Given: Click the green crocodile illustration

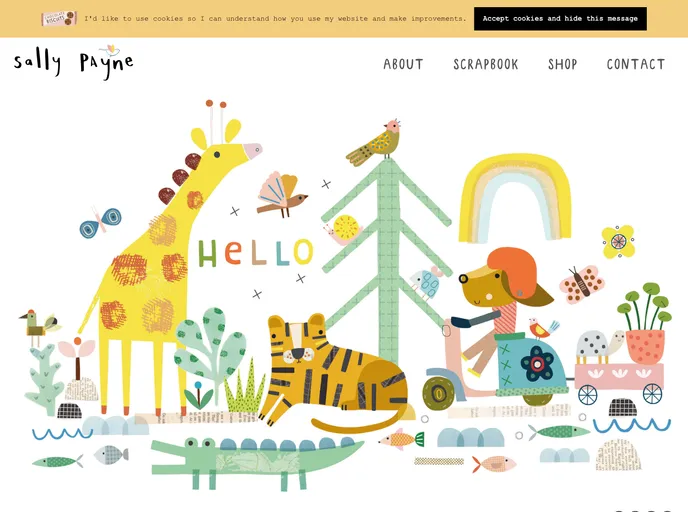Looking at the screenshot, I should click(257, 462).
